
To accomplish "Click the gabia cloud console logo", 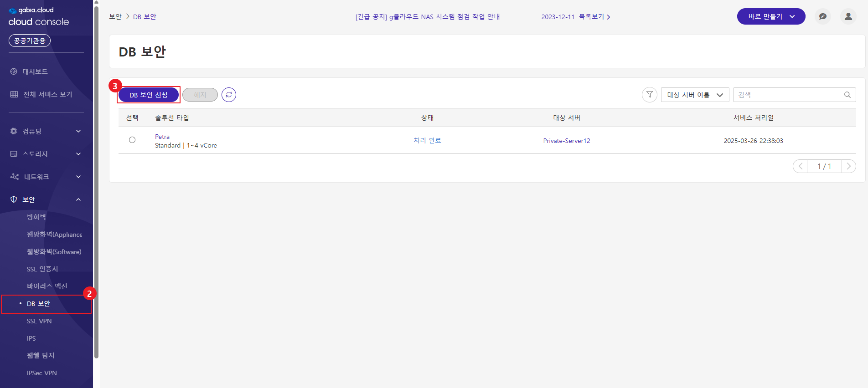I will click(39, 16).
